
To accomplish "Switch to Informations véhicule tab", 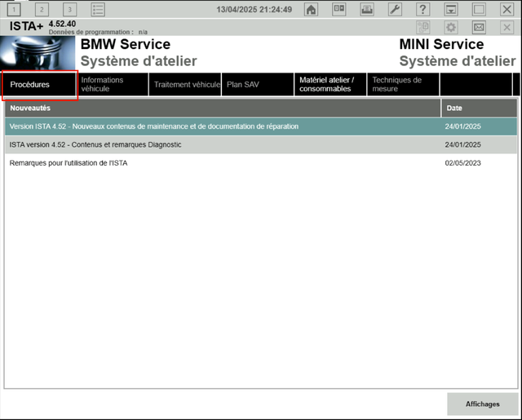I will coord(113,85).
